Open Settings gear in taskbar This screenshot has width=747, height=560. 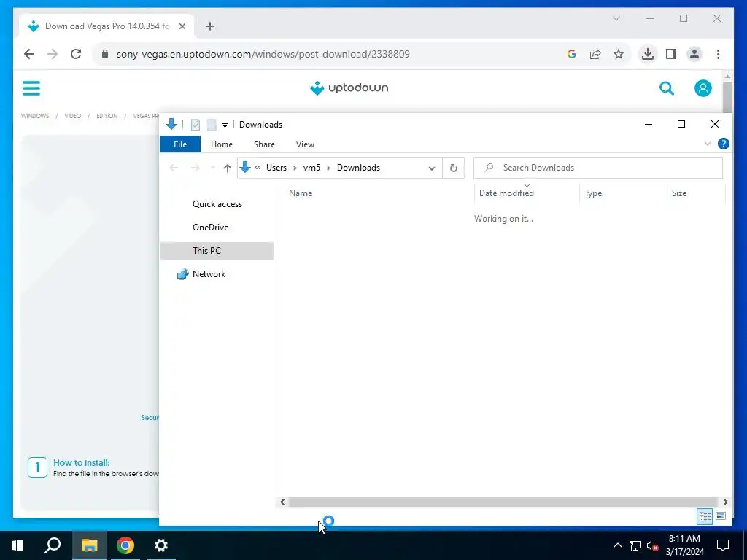161,545
